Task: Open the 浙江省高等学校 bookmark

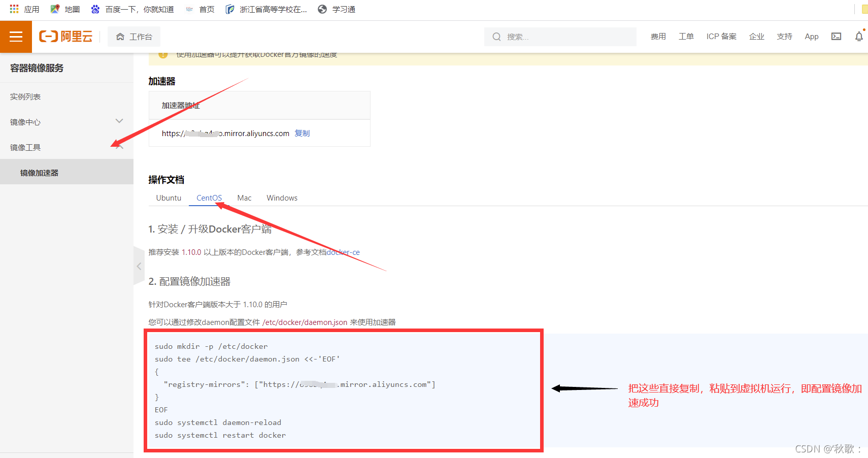Action: point(266,9)
